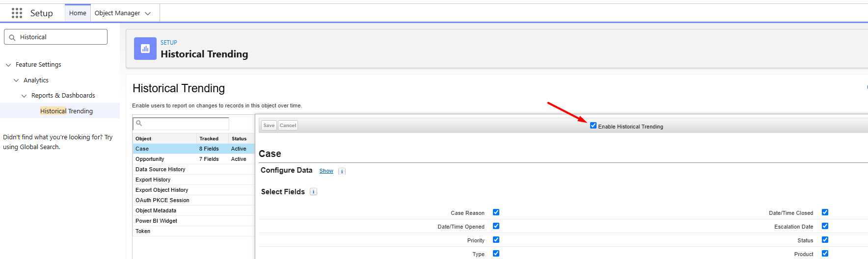Click the Save button
The height and width of the screenshot is (259, 868).
tap(269, 126)
